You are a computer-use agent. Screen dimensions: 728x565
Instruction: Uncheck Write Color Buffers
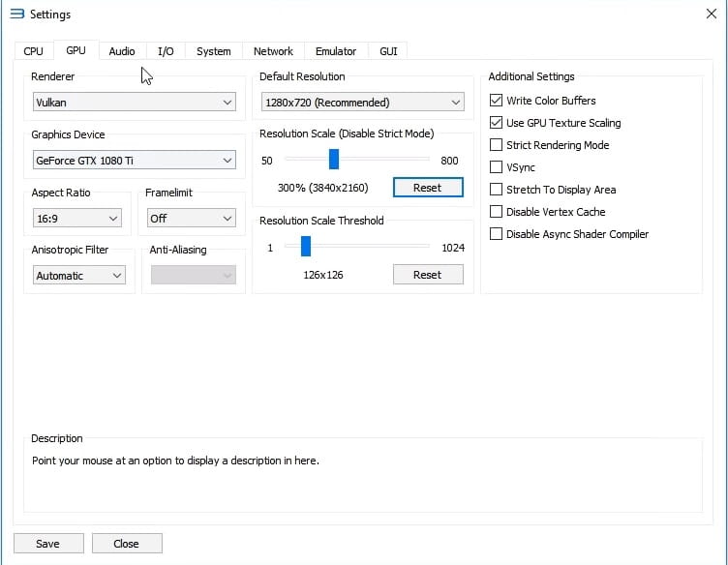click(x=497, y=101)
